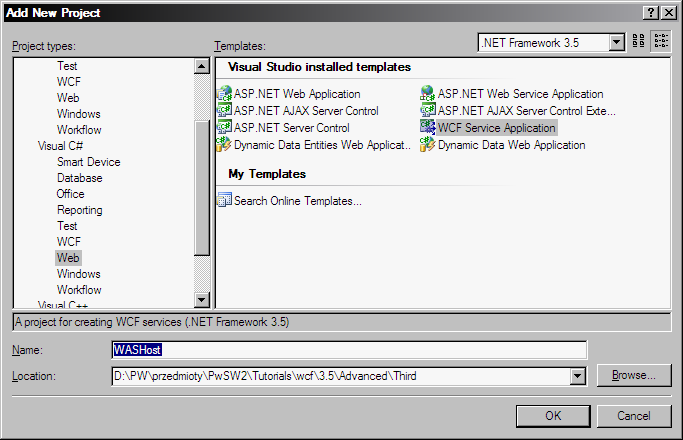Select the WCF Service Application template icon

tap(428, 127)
